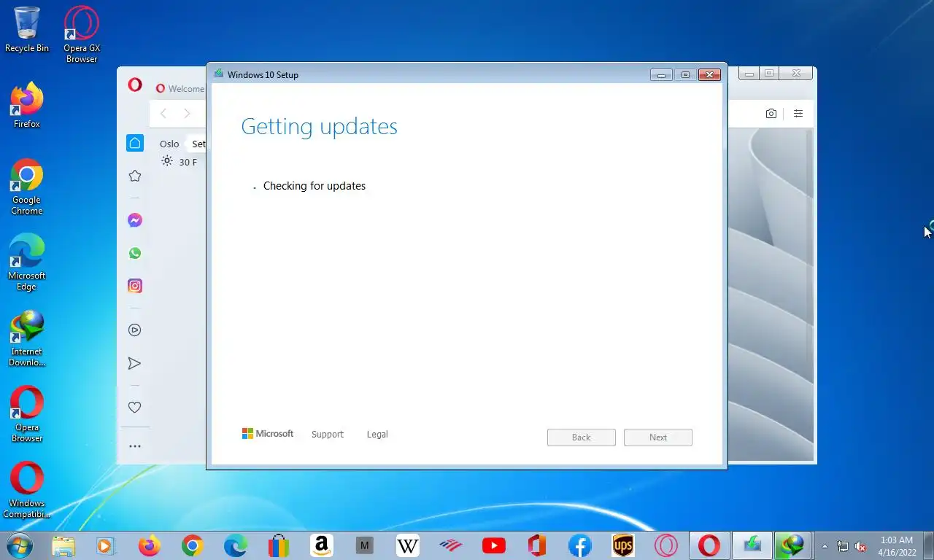Minimize the Windows 10 Setup window
This screenshot has height=560, width=934.
point(661,74)
